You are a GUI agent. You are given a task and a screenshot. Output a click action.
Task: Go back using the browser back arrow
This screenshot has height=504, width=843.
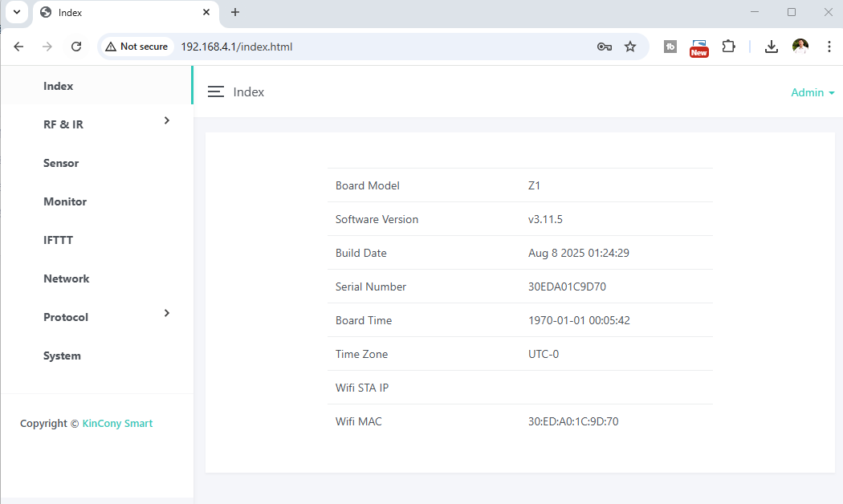click(x=19, y=47)
